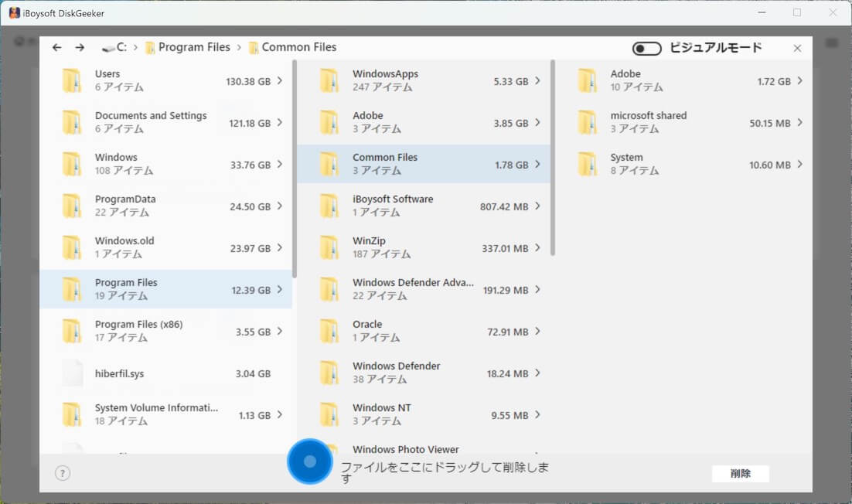Click the hiberfil.sys file icon
The image size is (852, 504).
click(x=72, y=373)
